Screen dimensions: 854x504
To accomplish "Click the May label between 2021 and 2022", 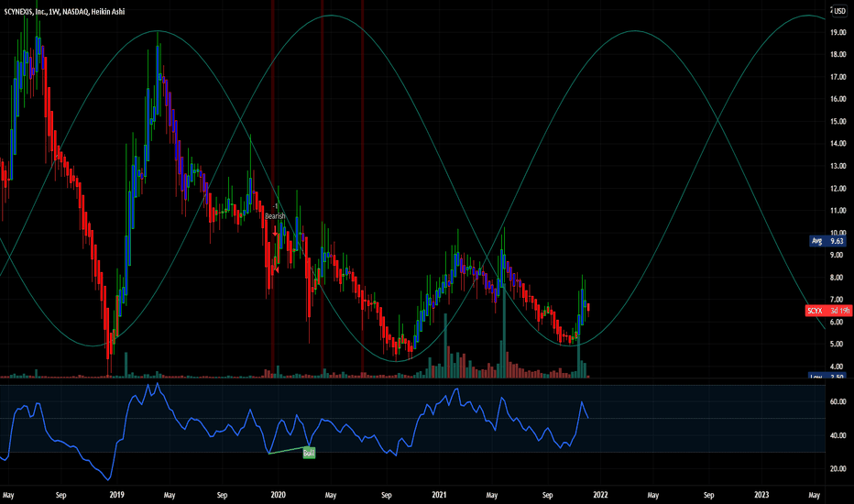I will pos(492,495).
